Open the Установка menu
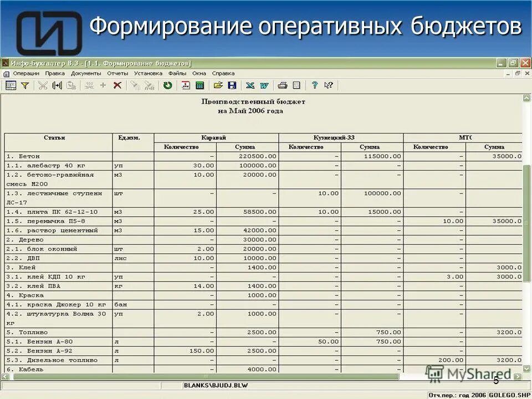 [x=147, y=73]
